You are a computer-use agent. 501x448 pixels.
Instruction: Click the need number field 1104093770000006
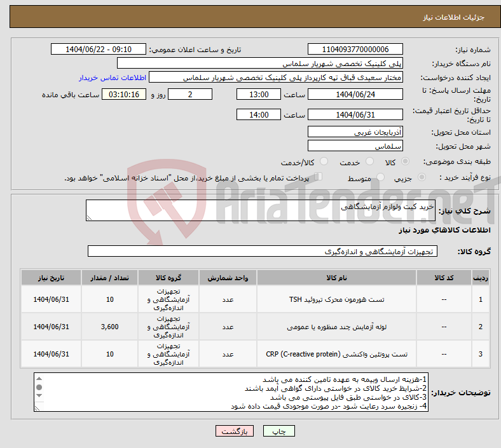pyautogui.click(x=355, y=49)
